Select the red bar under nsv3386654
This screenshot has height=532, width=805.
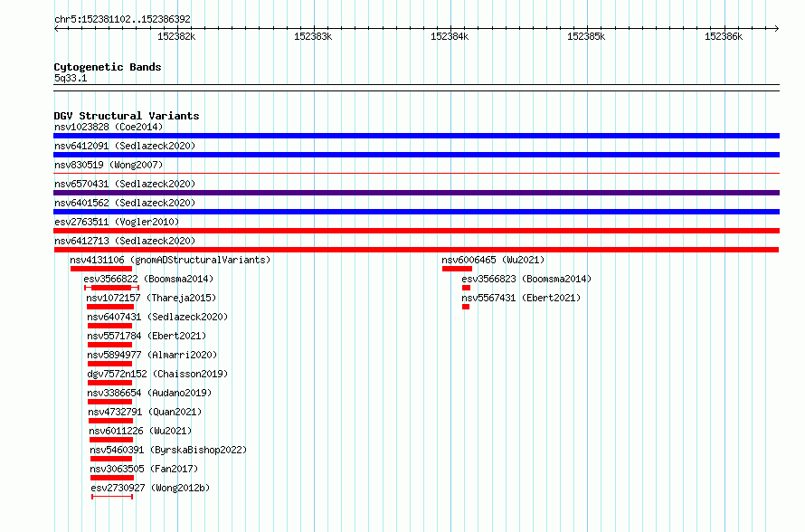pos(109,402)
